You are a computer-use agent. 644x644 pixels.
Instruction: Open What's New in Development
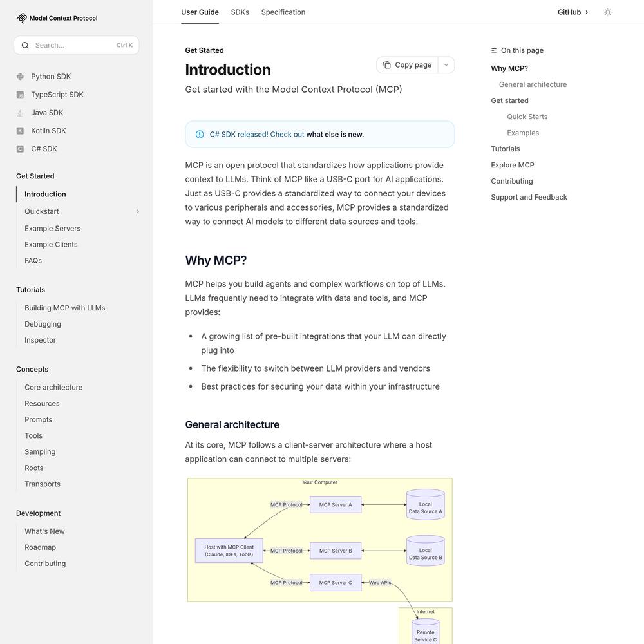(x=44, y=531)
